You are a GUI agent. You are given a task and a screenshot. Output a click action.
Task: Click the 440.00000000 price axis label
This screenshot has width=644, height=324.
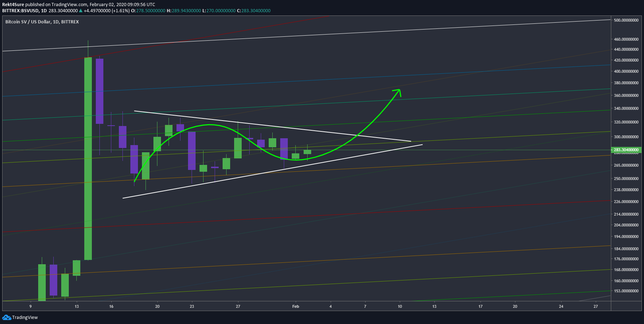click(x=626, y=49)
